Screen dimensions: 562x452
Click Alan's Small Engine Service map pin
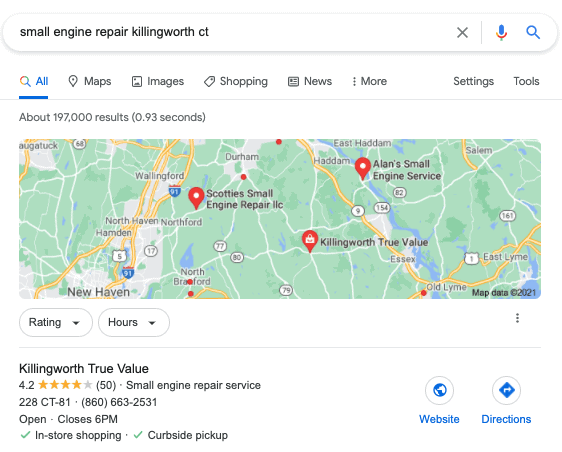click(363, 168)
